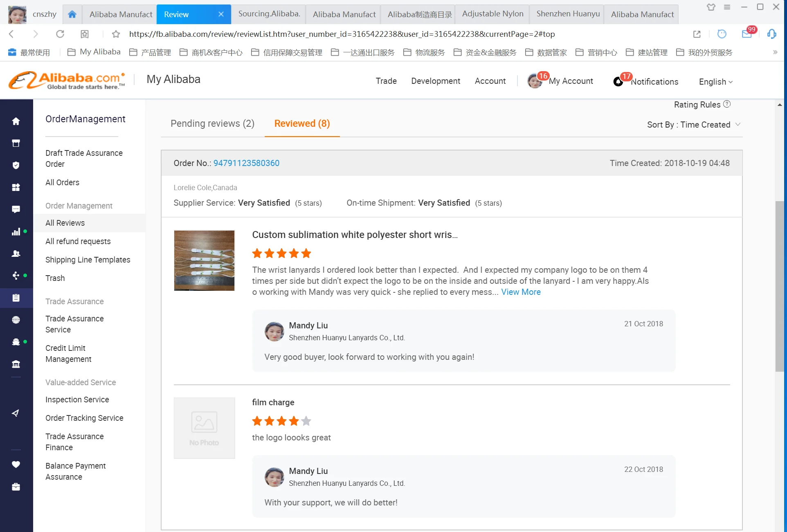Open the Development menu
This screenshot has width=787, height=532.
point(435,81)
